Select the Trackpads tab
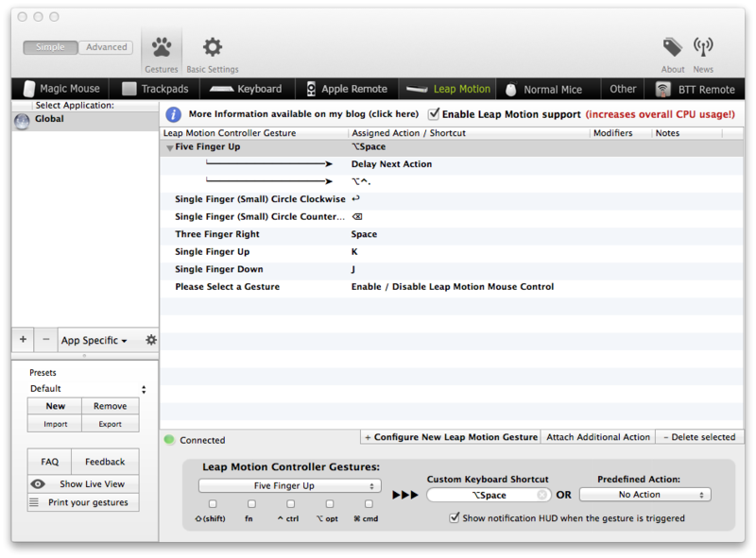The height and width of the screenshot is (558, 756). (x=155, y=89)
